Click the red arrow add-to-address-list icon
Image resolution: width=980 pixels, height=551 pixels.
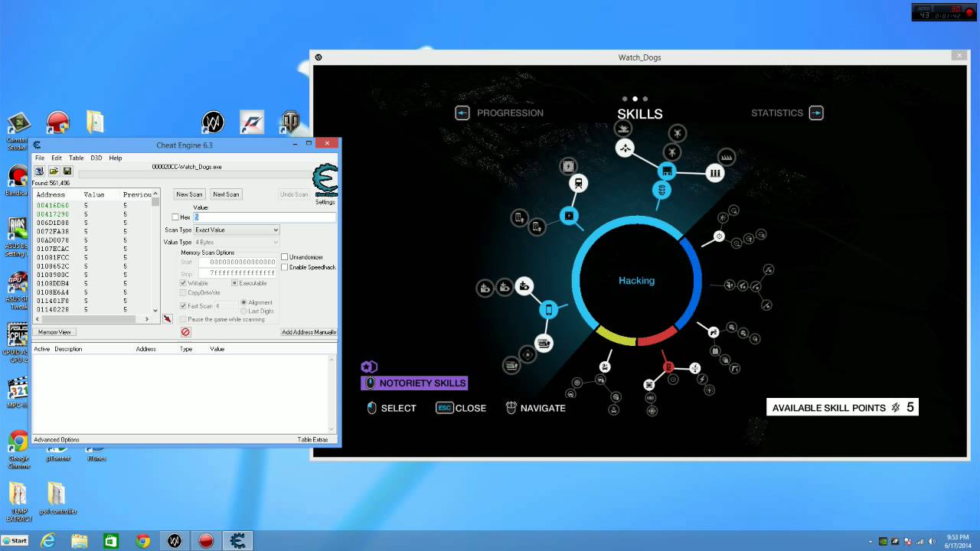pos(167,318)
